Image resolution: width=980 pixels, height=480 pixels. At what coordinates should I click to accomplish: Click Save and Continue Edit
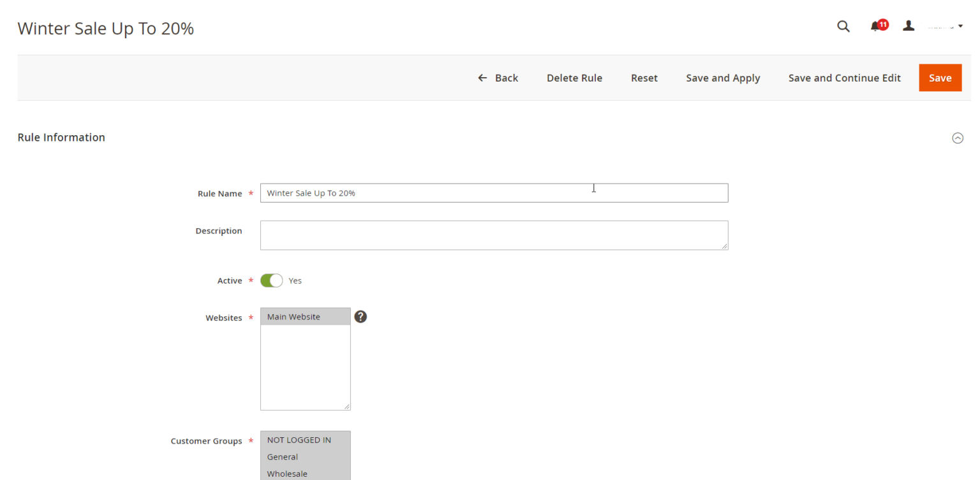844,78
